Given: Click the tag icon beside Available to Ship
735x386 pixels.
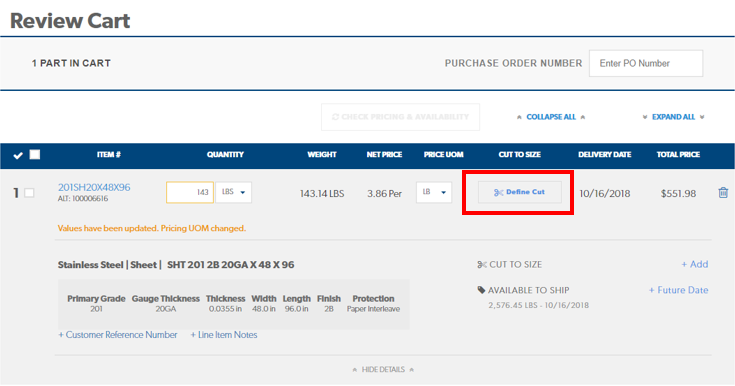Looking at the screenshot, I should 481,290.
